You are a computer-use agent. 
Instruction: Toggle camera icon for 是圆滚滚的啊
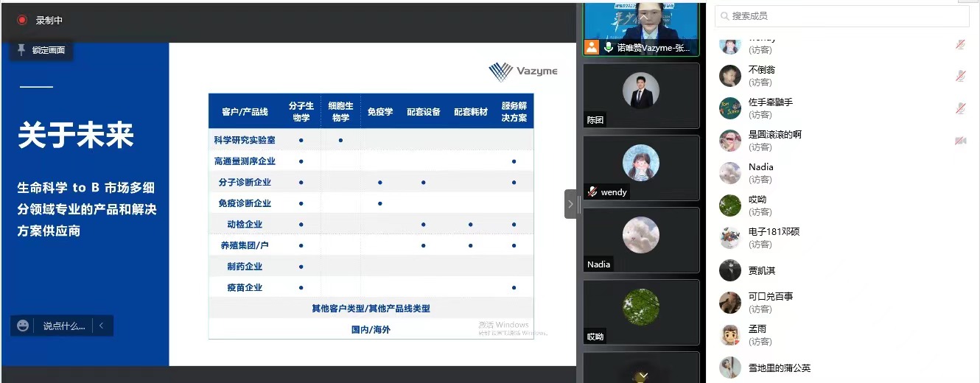(960, 141)
